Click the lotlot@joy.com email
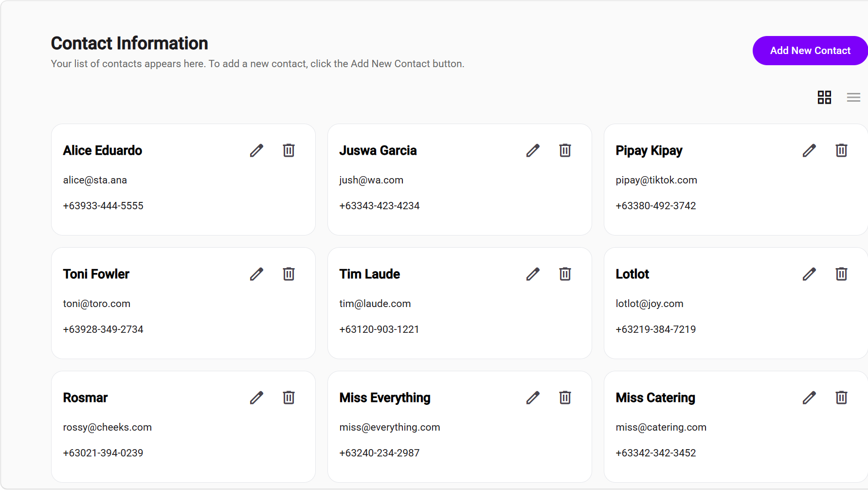Viewport: 868px width, 490px height. (x=650, y=304)
